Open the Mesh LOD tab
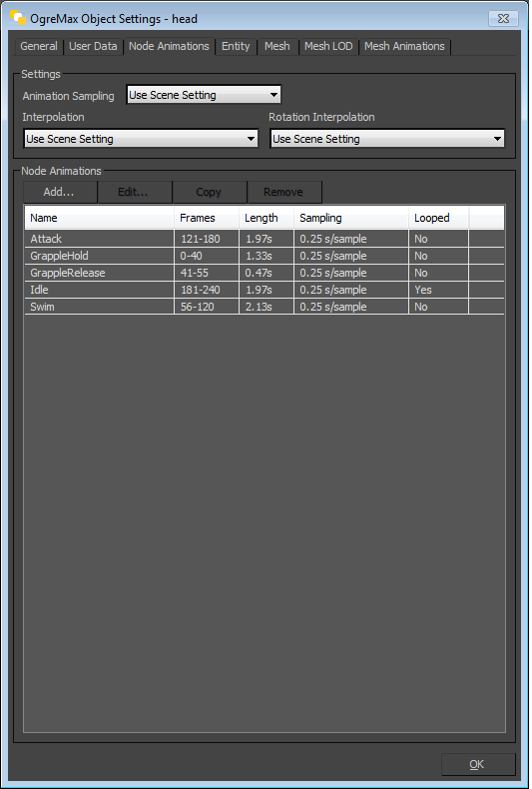The height and width of the screenshot is (789, 532). pos(328,46)
